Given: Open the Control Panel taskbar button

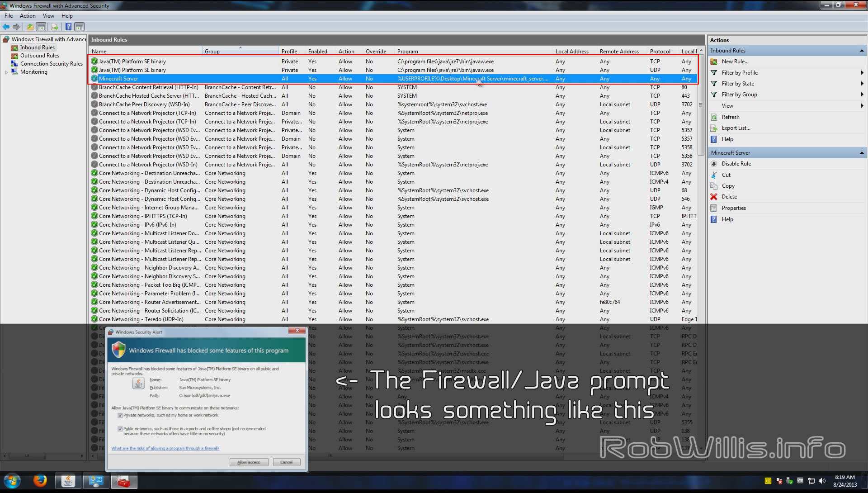Looking at the screenshot, I should click(96, 481).
